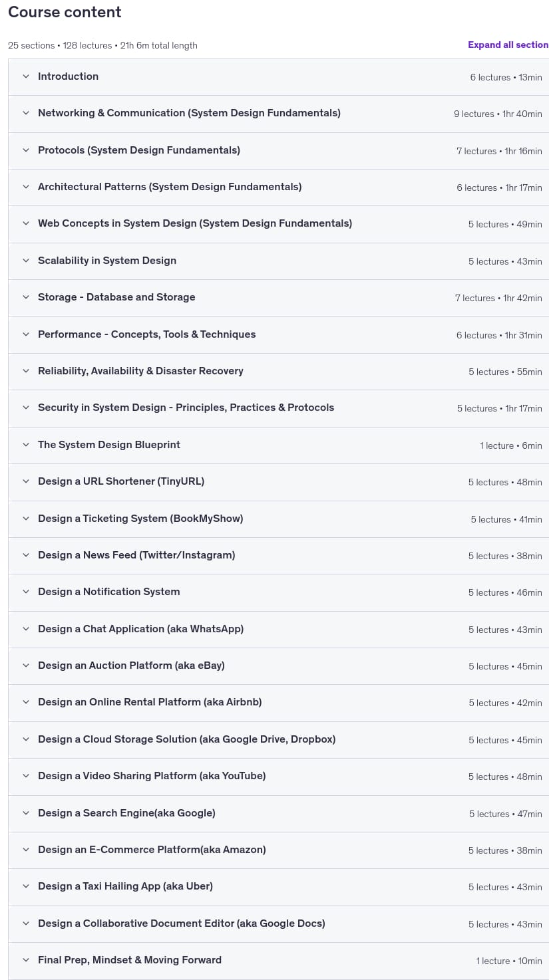Click Reliability's '5 lectures • 55min' text

click(x=505, y=372)
